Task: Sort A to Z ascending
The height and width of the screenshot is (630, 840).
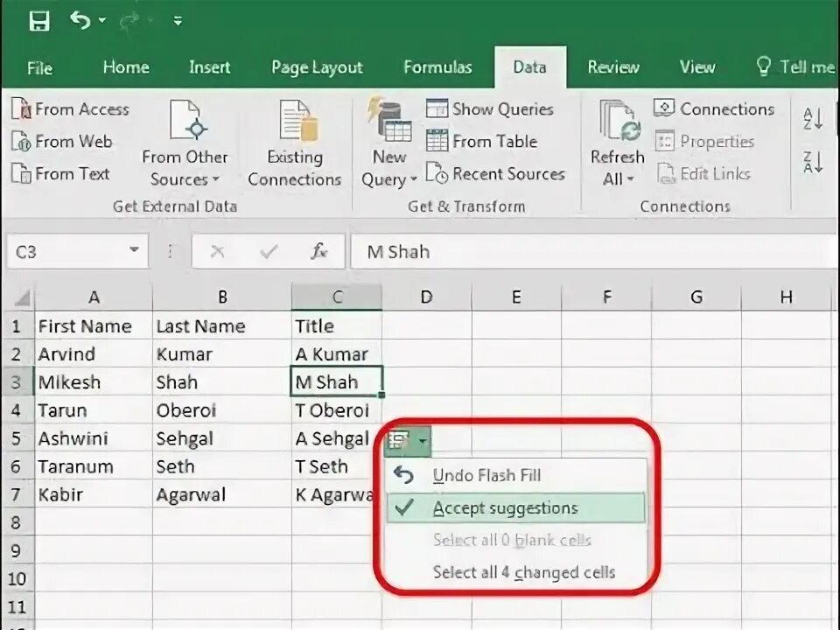Action: (x=813, y=118)
